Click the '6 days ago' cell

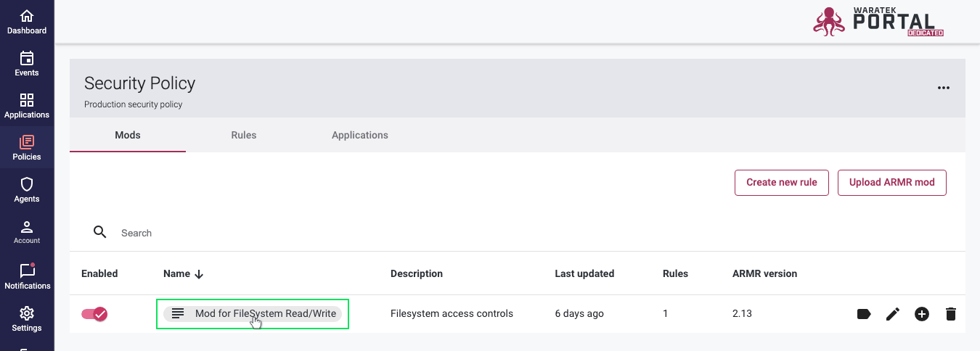point(579,313)
